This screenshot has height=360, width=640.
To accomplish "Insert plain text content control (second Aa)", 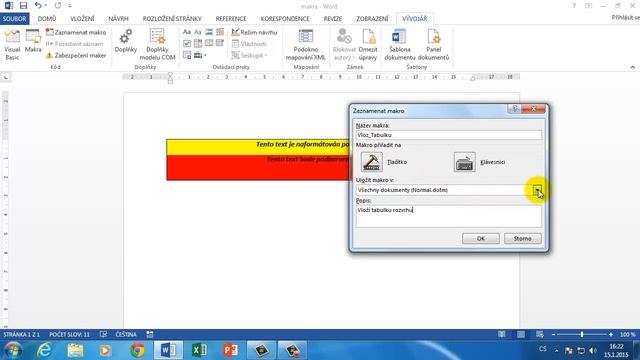I will [x=198, y=32].
